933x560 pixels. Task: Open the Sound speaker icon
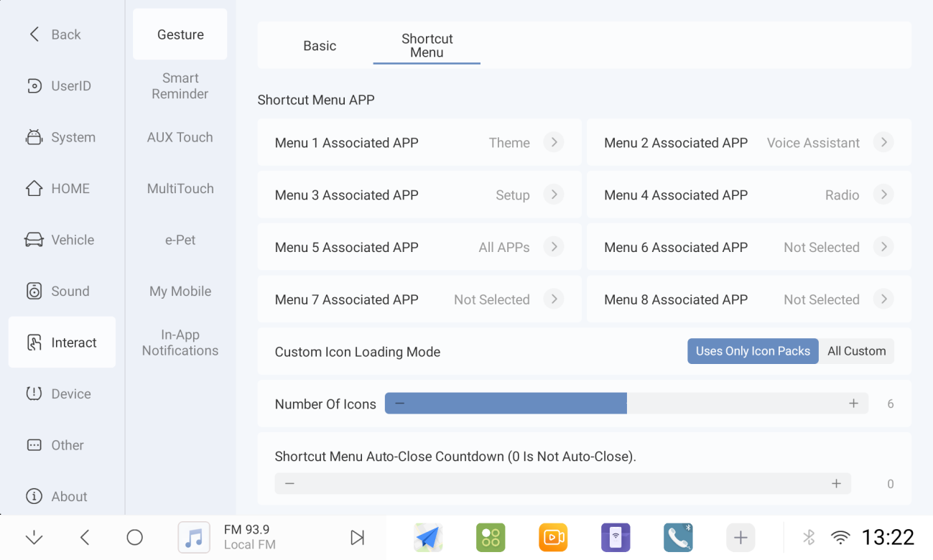coord(34,291)
